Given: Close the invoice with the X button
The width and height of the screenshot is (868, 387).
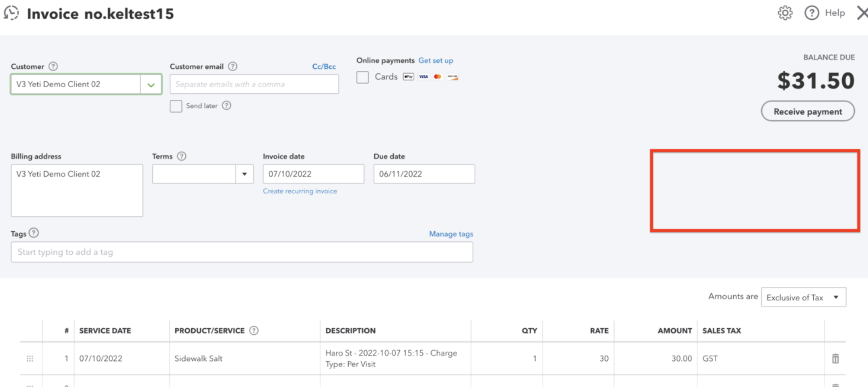Looking at the screenshot, I should coord(862,13).
